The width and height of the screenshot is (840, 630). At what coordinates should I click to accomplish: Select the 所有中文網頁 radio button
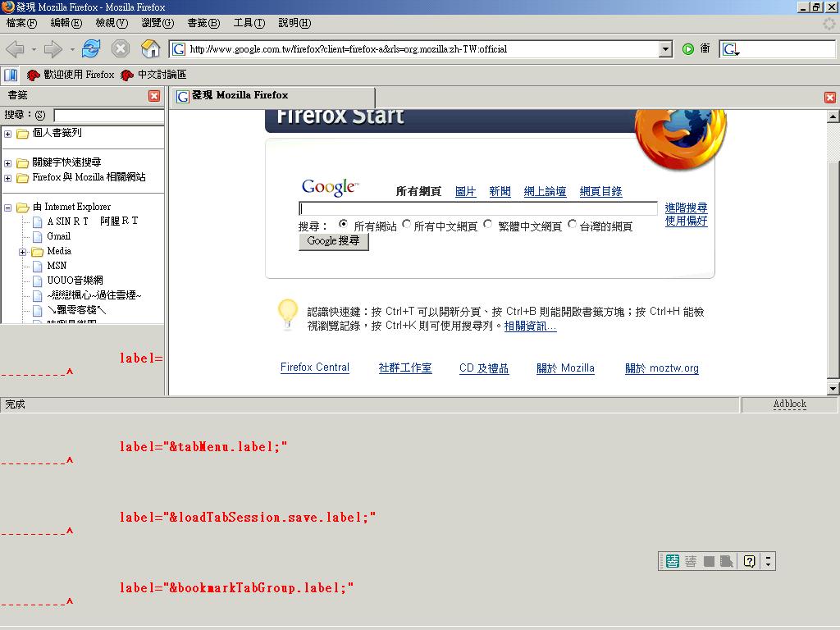[x=407, y=224]
